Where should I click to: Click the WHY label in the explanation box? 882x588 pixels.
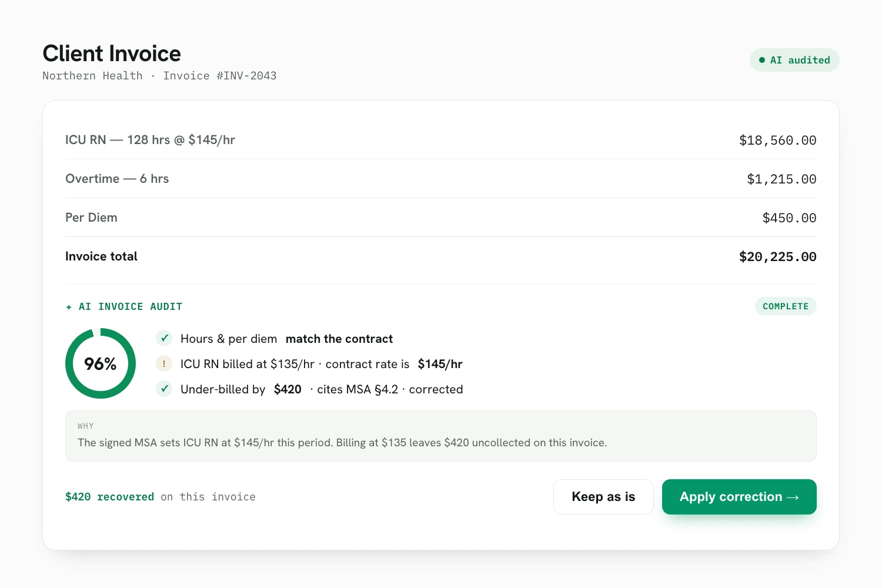point(86,426)
